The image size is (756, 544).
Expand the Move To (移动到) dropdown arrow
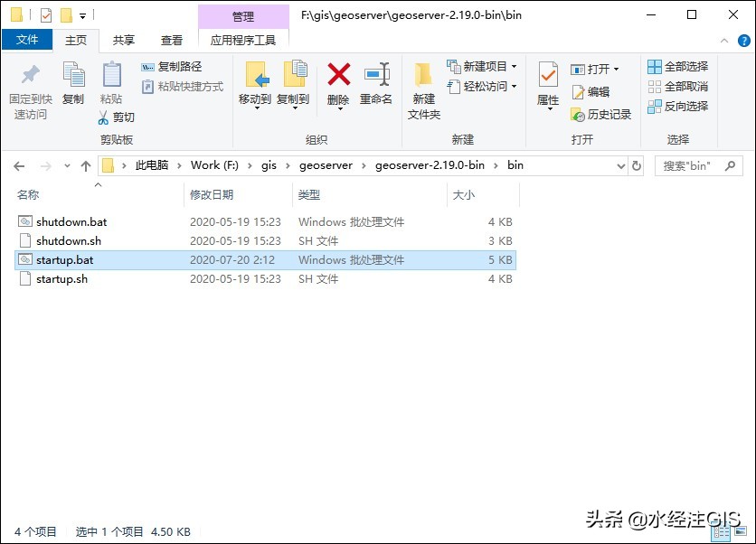[257, 108]
